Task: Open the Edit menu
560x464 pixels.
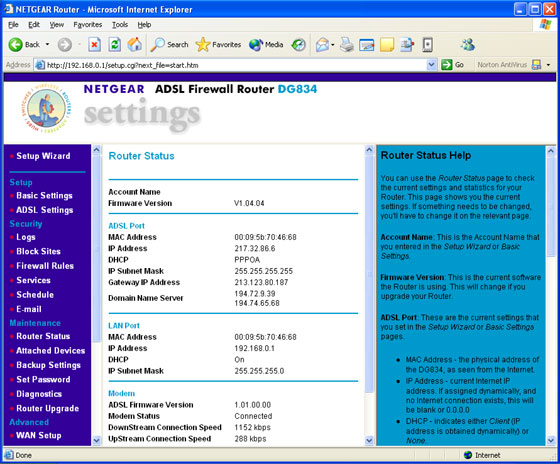Action: click(x=34, y=25)
